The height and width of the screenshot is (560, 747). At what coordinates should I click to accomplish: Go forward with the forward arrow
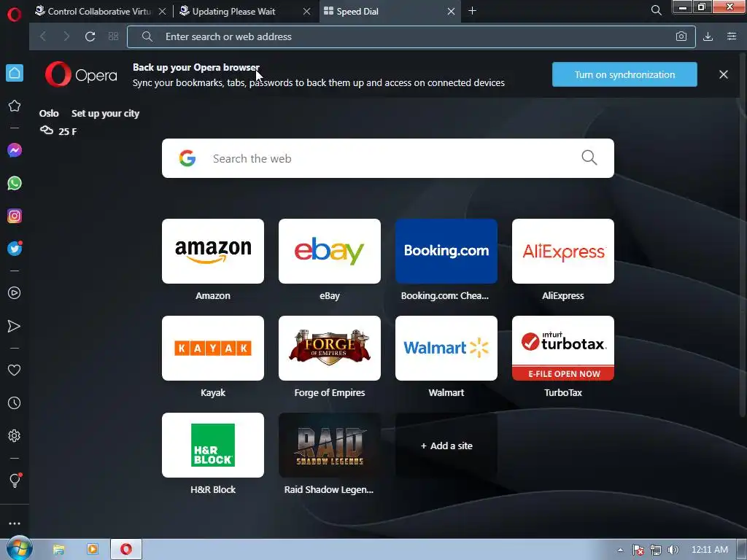(66, 36)
